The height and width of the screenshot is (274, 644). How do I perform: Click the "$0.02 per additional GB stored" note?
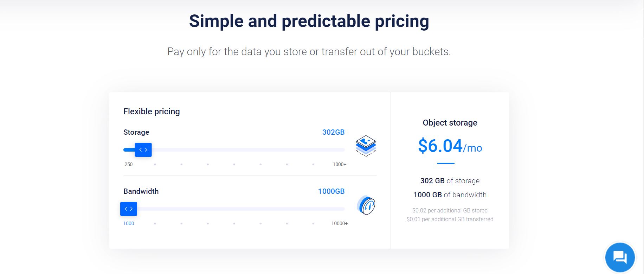click(x=450, y=211)
